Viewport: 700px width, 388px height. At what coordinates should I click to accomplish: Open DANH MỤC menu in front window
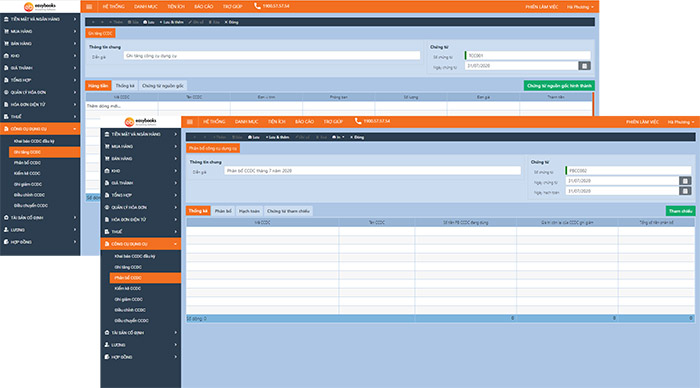click(246, 122)
